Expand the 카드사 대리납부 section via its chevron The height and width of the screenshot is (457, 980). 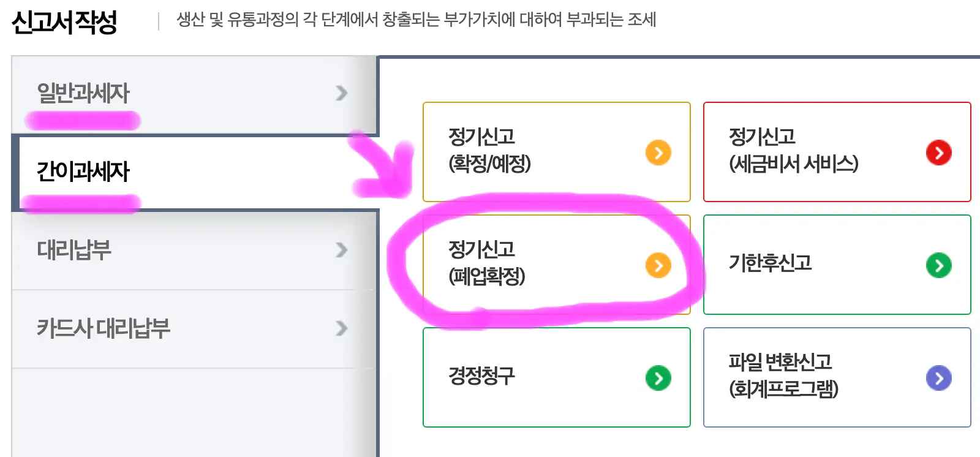click(x=341, y=328)
